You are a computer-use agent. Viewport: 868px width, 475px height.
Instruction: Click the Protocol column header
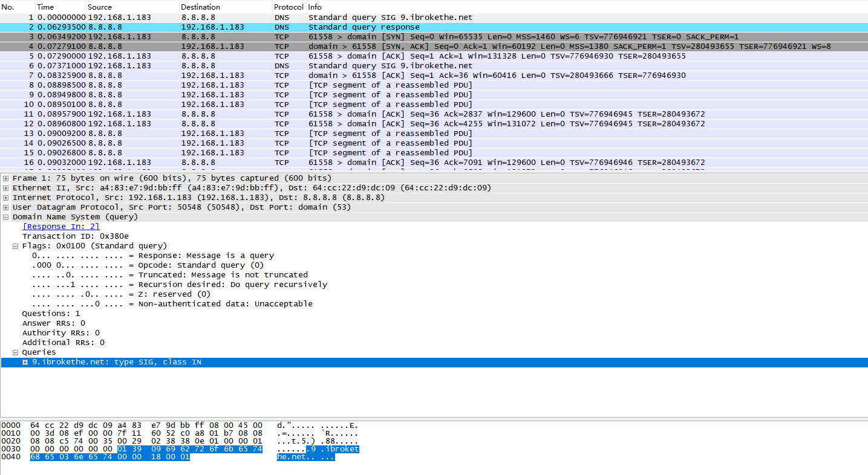click(288, 7)
